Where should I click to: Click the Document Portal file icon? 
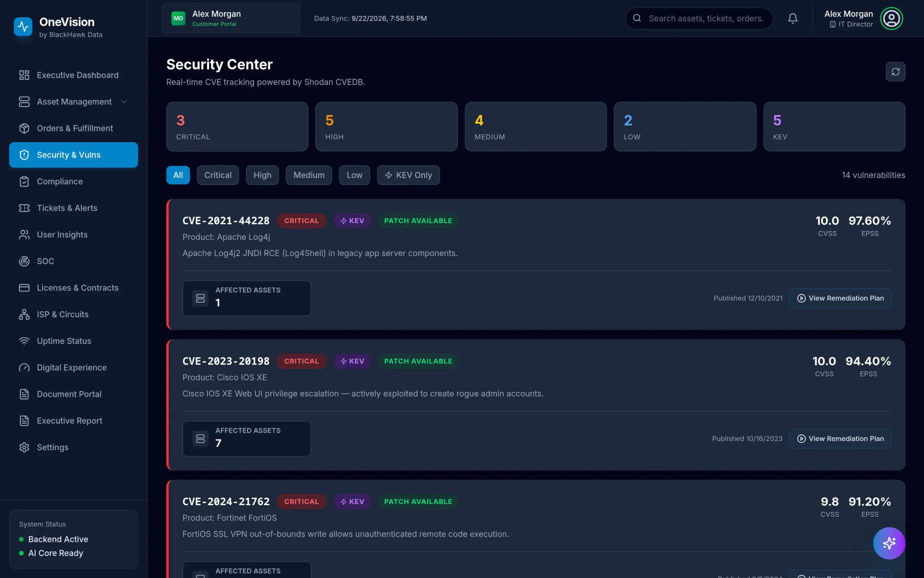pos(24,394)
